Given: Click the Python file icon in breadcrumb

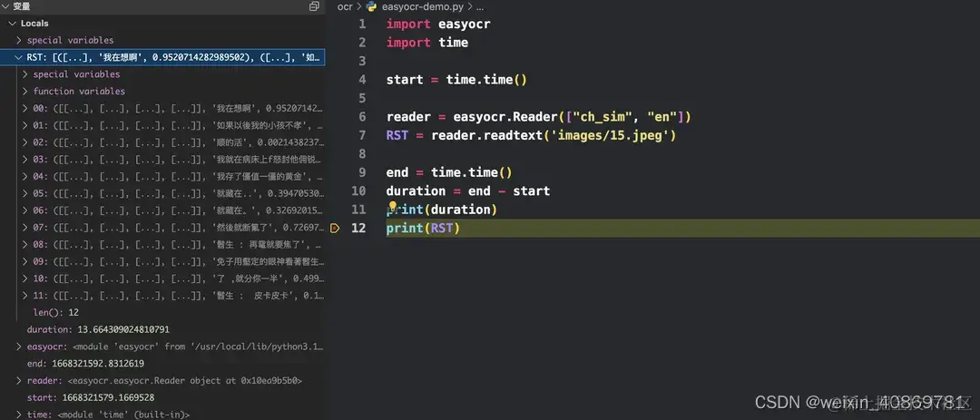Looking at the screenshot, I should (x=372, y=6).
